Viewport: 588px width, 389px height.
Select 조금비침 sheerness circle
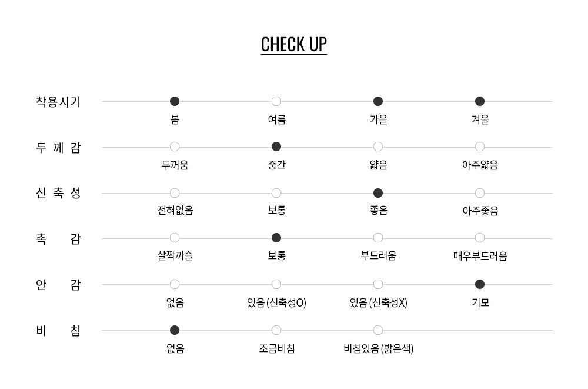[276, 330]
